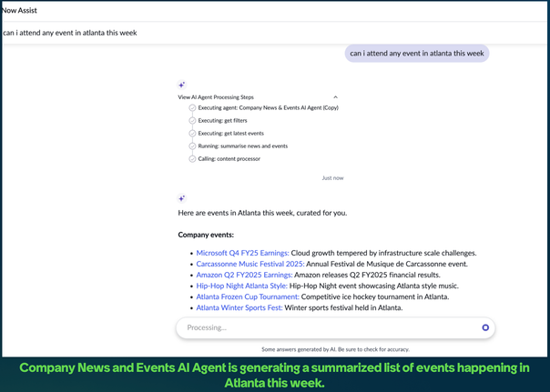Click the stop circle icon in the Processing field
The image size is (550, 392).
tap(485, 327)
